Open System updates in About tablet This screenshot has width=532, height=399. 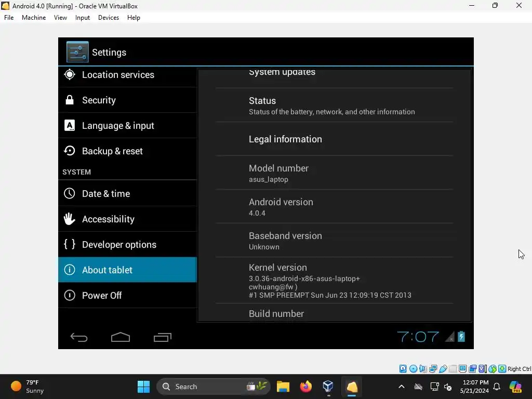pyautogui.click(x=334, y=78)
